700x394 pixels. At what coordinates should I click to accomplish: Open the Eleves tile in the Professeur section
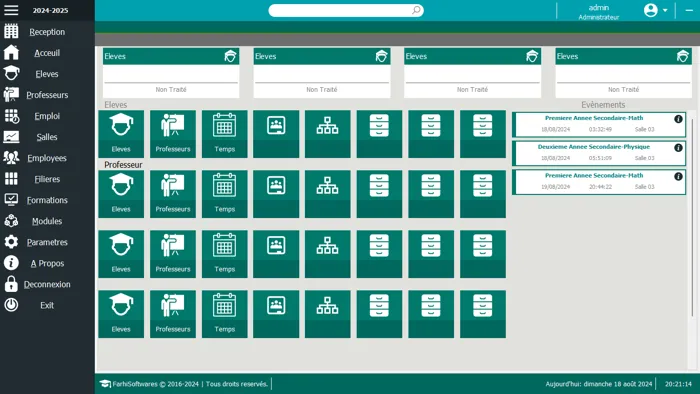click(x=121, y=194)
